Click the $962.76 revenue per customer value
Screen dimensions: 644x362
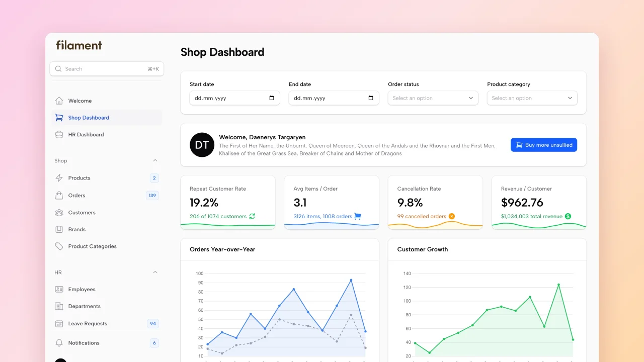tap(522, 203)
